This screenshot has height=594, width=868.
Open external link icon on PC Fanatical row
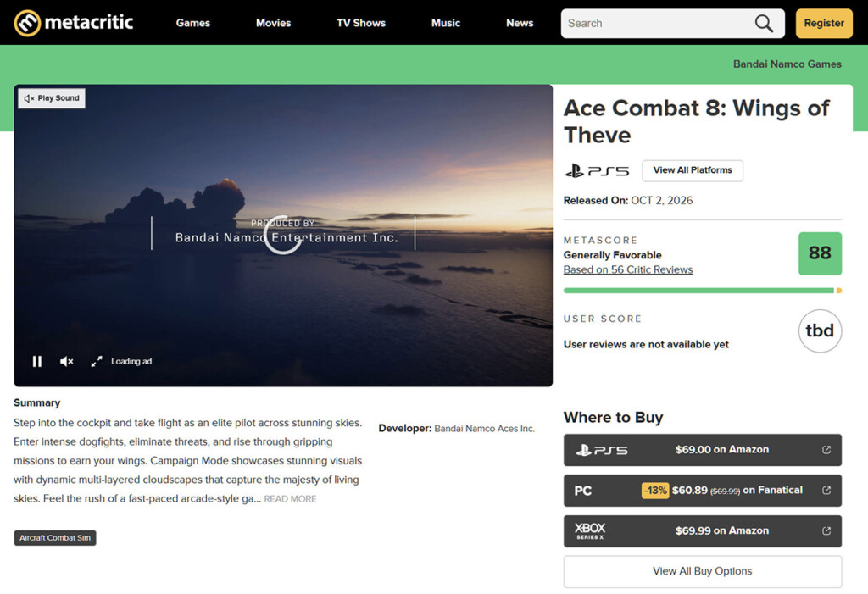tap(826, 490)
